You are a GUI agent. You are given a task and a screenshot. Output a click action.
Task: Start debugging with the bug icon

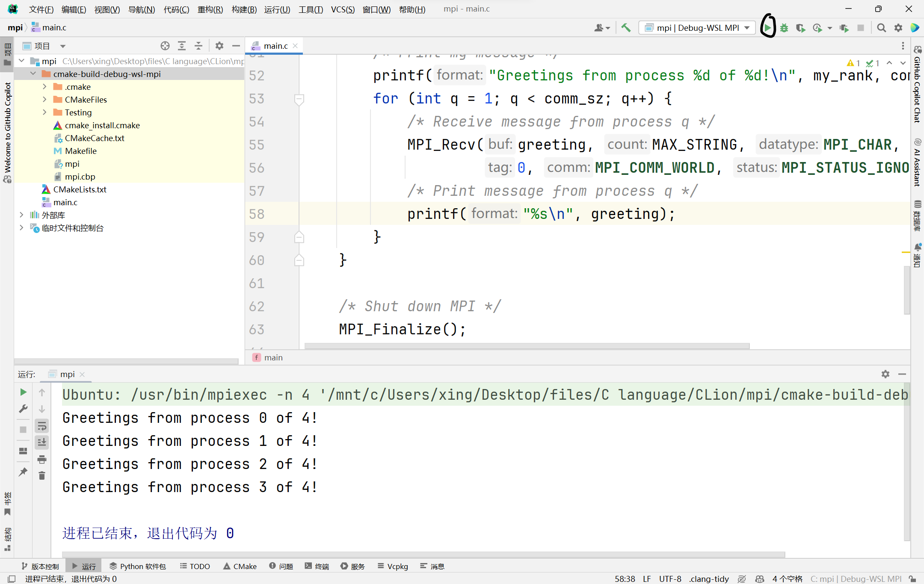(784, 28)
